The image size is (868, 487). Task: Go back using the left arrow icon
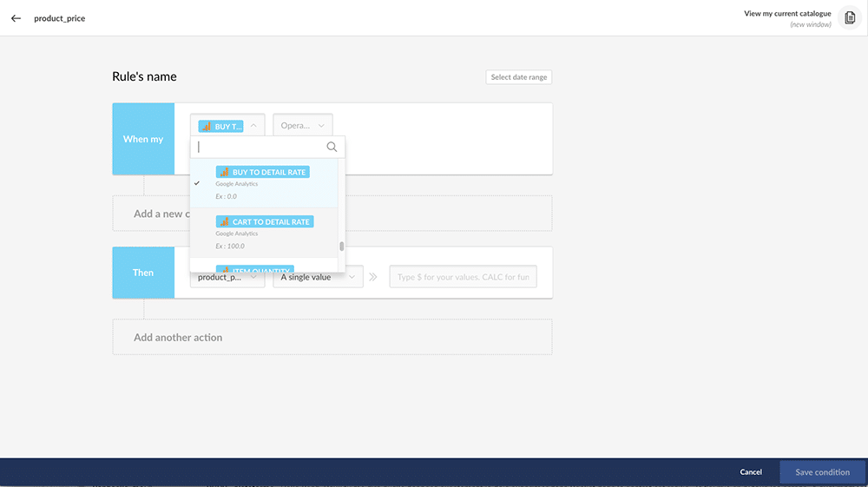pos(16,18)
